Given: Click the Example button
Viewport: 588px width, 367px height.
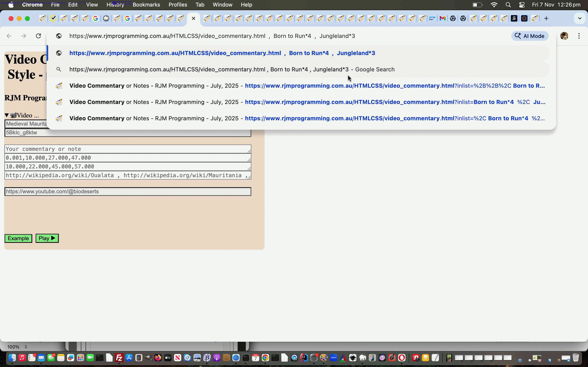Looking at the screenshot, I should pyautogui.click(x=18, y=238).
